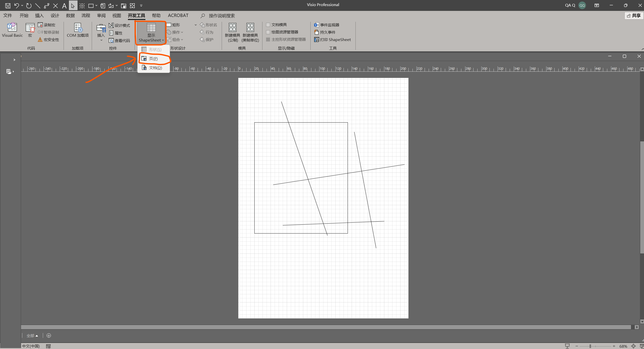Image resolution: width=644 pixels, height=349 pixels.
Task: Select the Text tool (A) in toolbar
Action: 64,5
